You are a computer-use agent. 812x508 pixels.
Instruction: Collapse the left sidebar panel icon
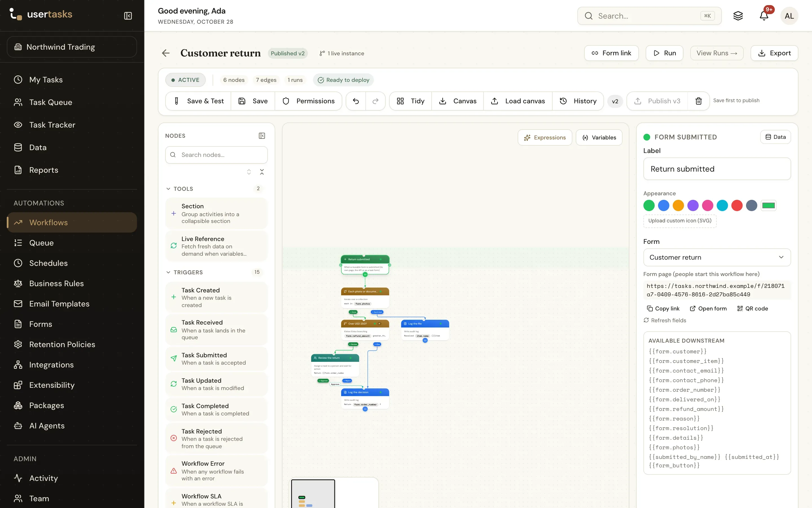point(128,16)
